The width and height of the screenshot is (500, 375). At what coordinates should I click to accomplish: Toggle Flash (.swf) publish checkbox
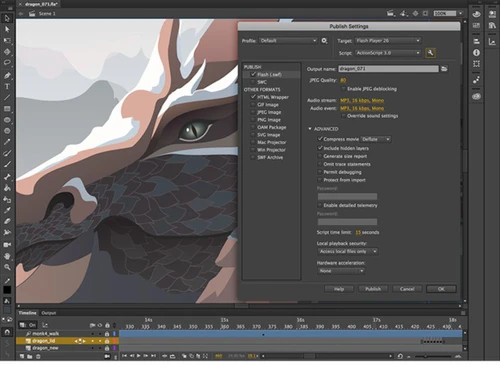[253, 74]
